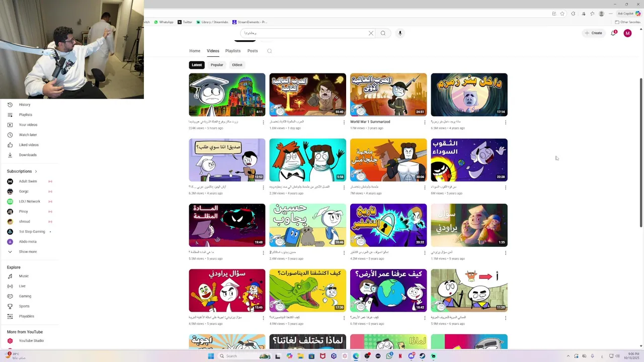Clear the search box with X icon
This screenshot has width=644, height=362.
click(x=371, y=33)
